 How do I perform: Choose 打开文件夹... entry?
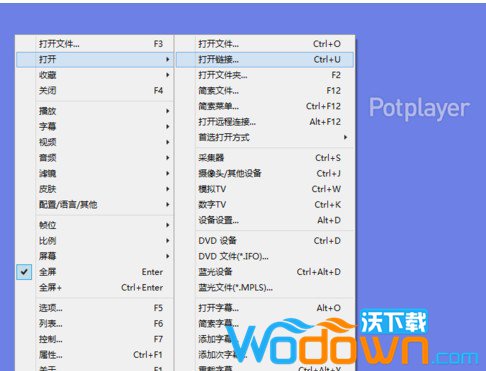[x=265, y=75]
